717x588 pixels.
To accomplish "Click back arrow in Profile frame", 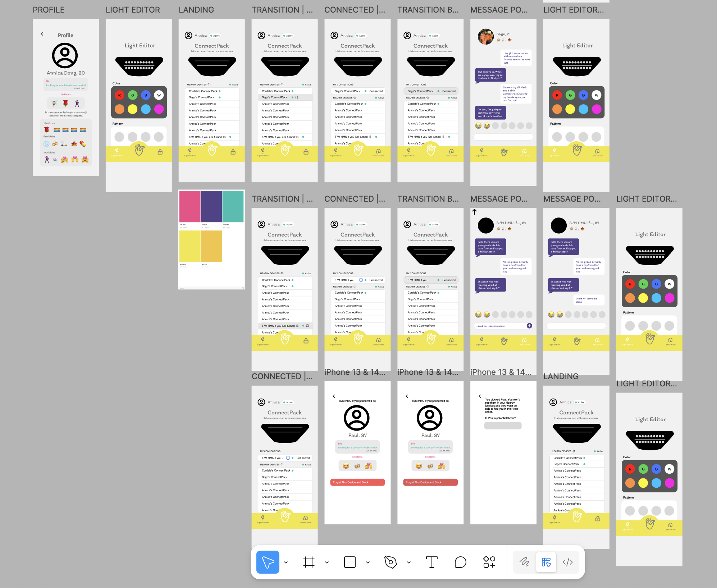I will [42, 34].
